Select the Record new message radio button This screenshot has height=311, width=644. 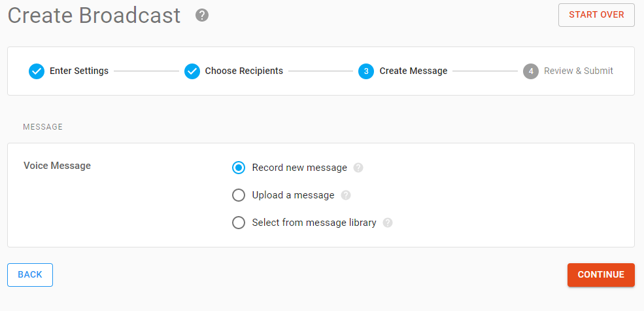[x=239, y=168]
